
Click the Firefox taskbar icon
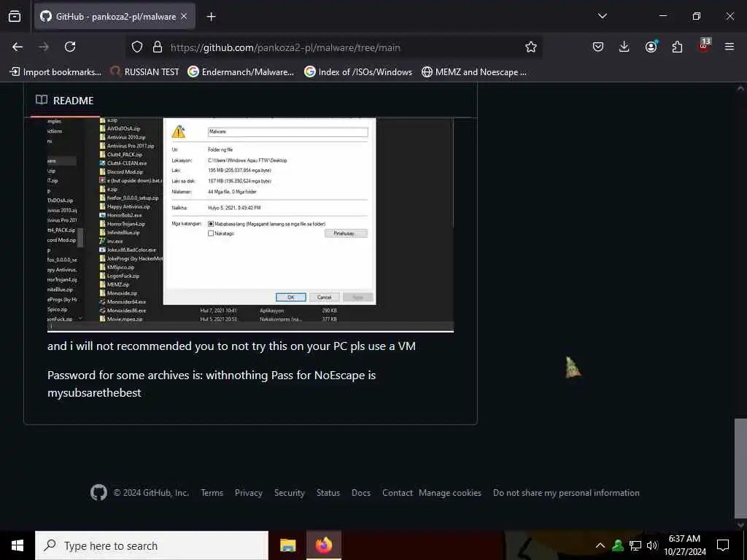[323, 545]
